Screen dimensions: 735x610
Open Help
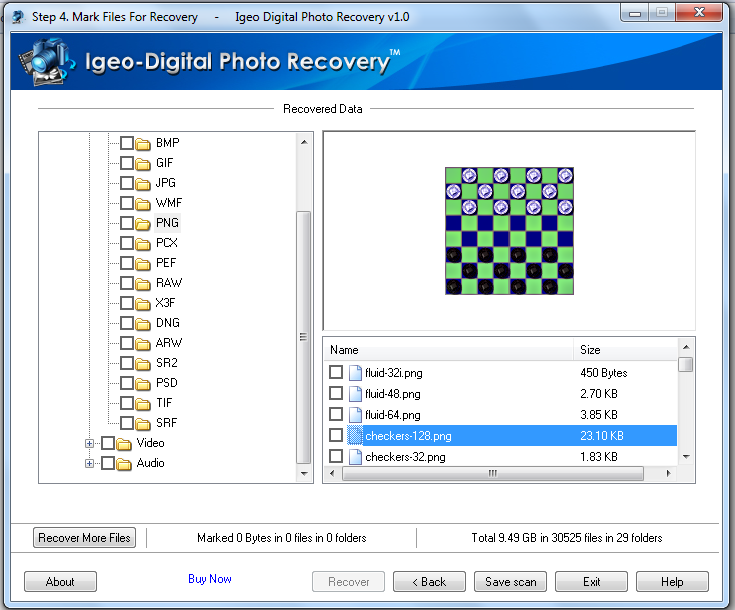tap(672, 582)
